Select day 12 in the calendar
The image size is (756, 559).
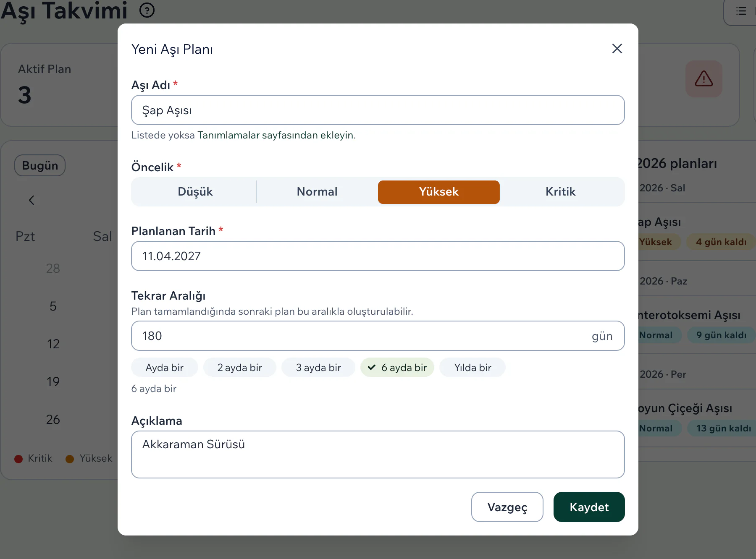53,344
